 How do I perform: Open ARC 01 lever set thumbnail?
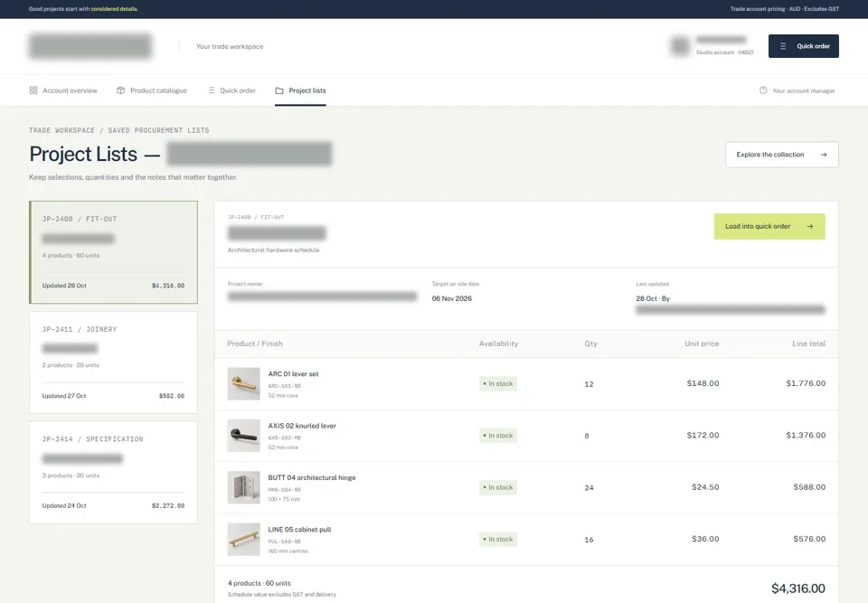coord(243,383)
